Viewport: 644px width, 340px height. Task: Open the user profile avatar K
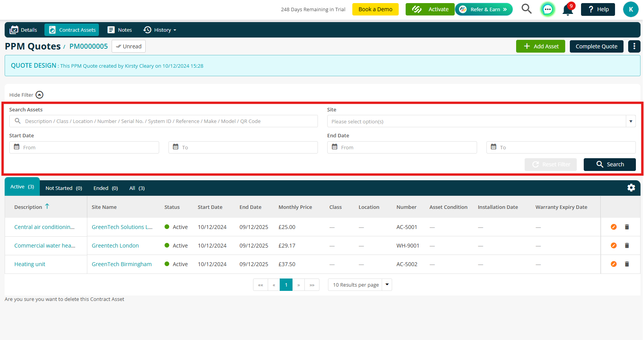point(630,9)
